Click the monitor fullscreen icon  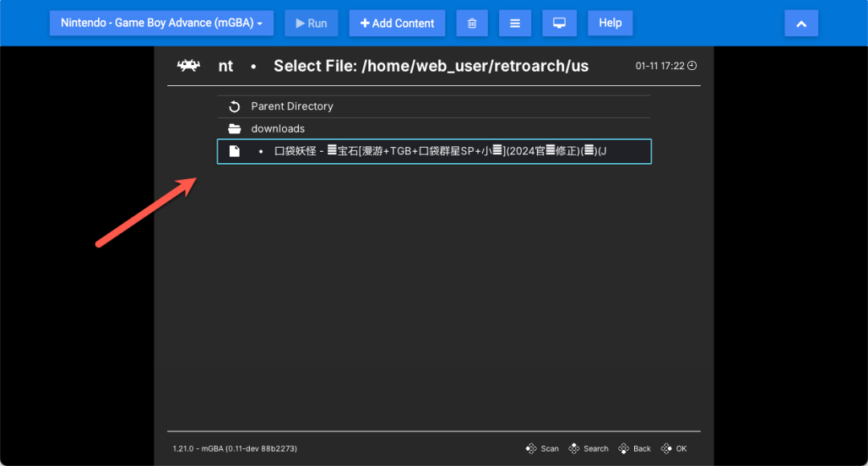pyautogui.click(x=559, y=22)
